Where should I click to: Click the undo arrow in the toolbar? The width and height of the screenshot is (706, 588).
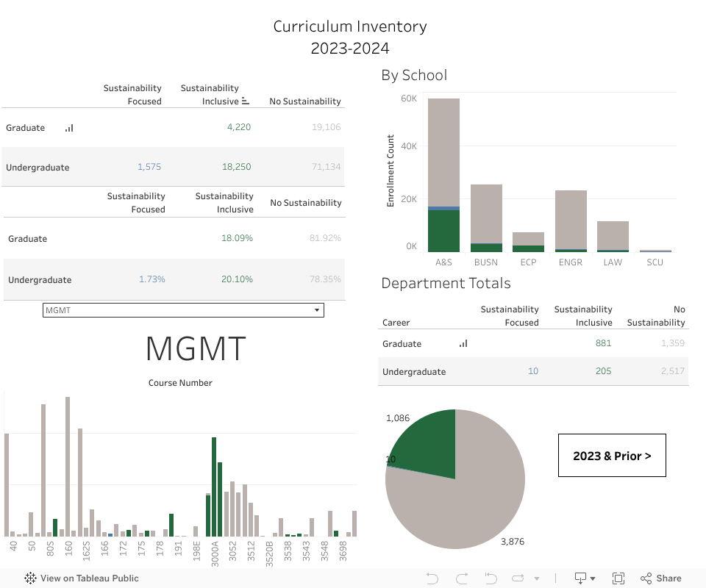click(432, 578)
